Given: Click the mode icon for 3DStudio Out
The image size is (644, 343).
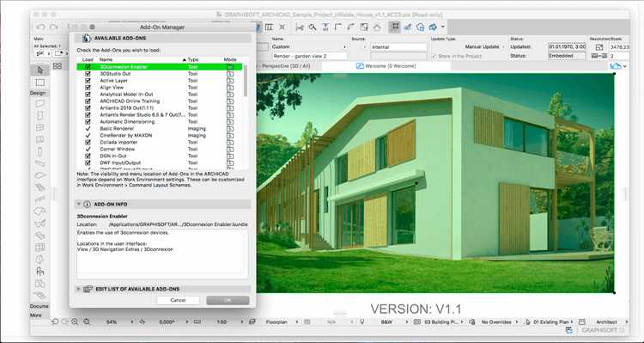Looking at the screenshot, I should tap(230, 74).
